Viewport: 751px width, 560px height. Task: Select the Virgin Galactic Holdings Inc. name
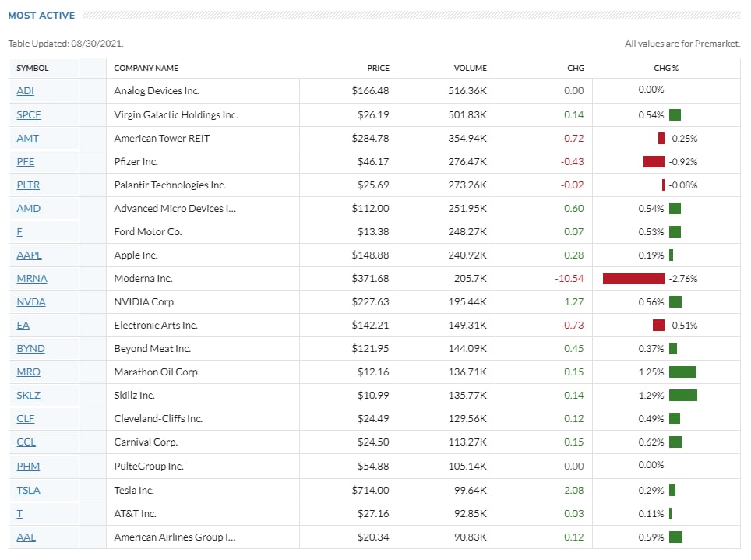[176, 115]
